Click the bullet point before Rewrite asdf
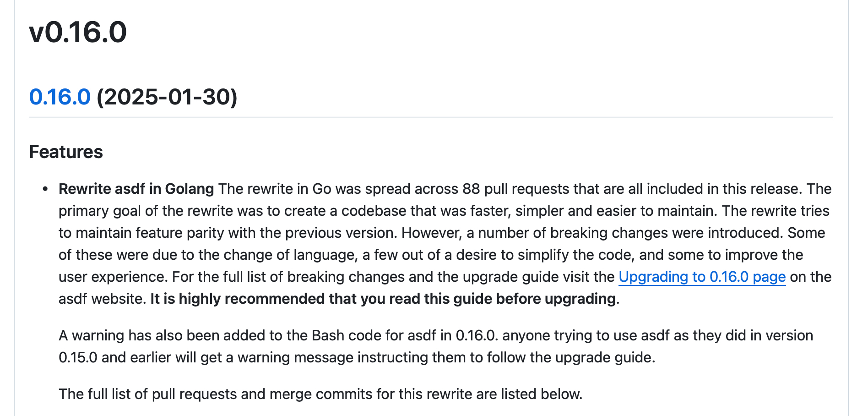 45,189
